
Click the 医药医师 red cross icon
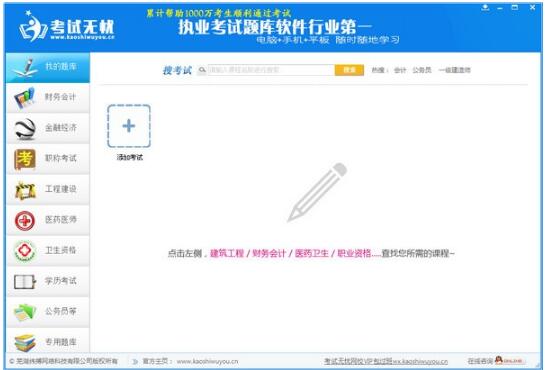(25, 221)
